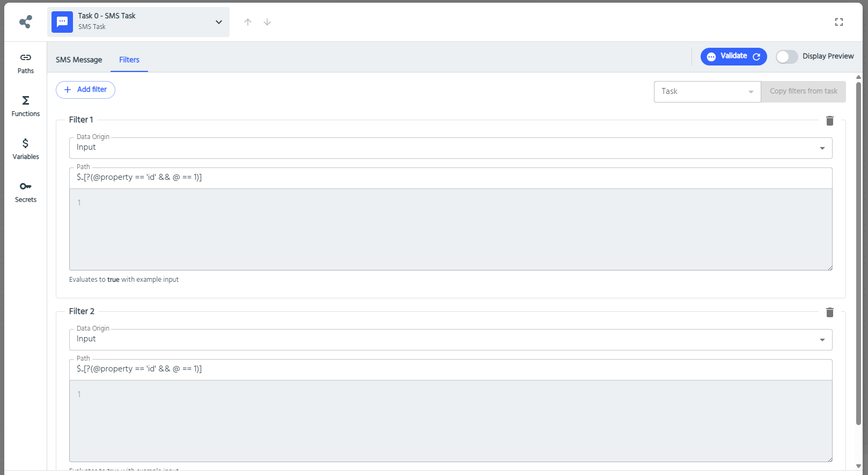
Task: Select the Filters tab
Action: [x=129, y=60]
